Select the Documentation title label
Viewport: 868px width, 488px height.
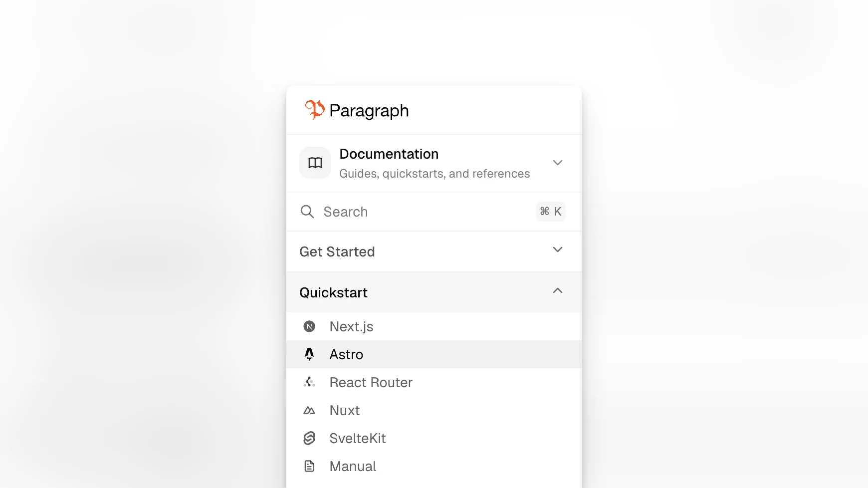pos(389,154)
